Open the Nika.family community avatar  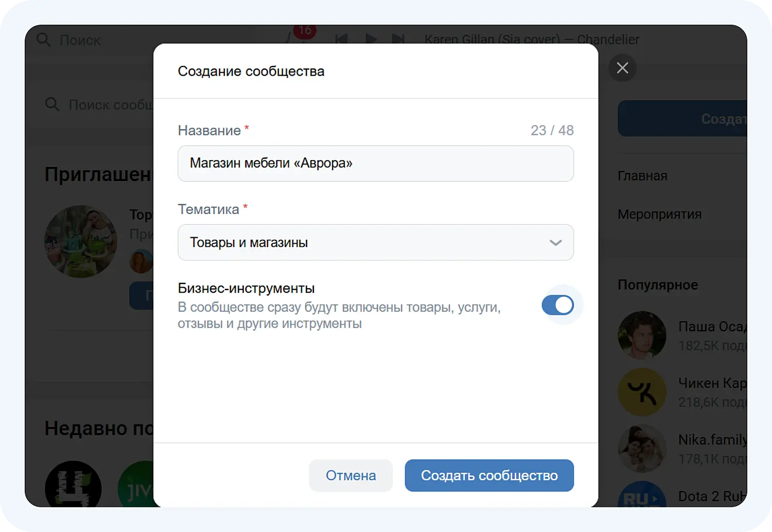pyautogui.click(x=642, y=448)
